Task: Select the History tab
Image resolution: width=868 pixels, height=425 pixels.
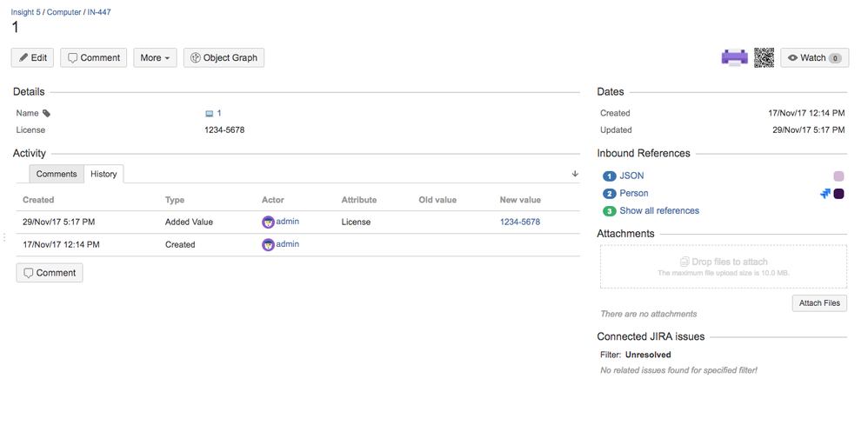Action: tap(103, 174)
